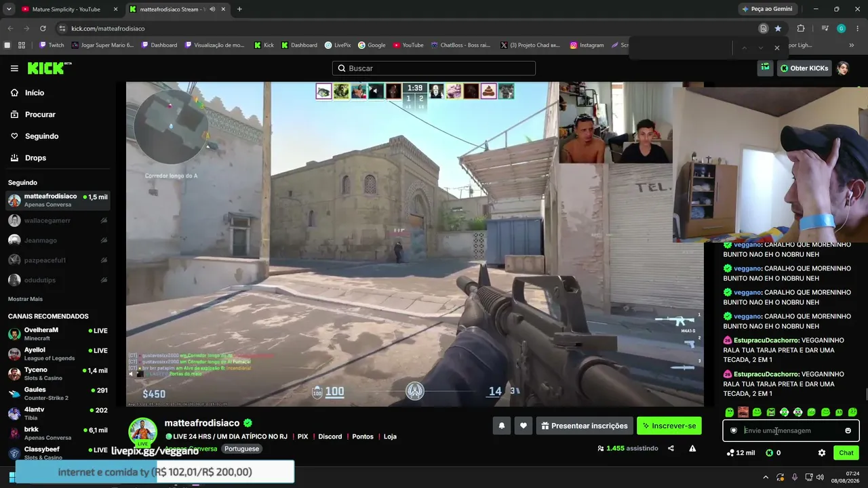868x488 pixels.
Task: Click the Buscar search field
Action: [434, 68]
